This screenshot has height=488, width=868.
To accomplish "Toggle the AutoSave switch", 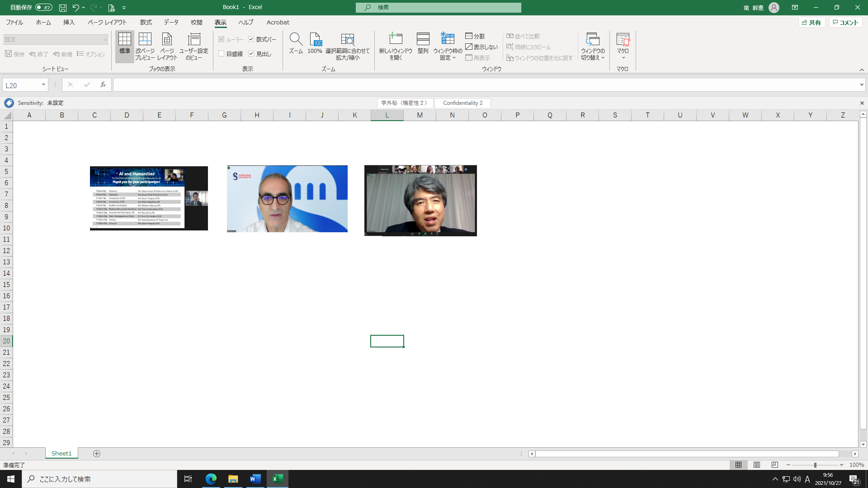I will click(x=43, y=8).
